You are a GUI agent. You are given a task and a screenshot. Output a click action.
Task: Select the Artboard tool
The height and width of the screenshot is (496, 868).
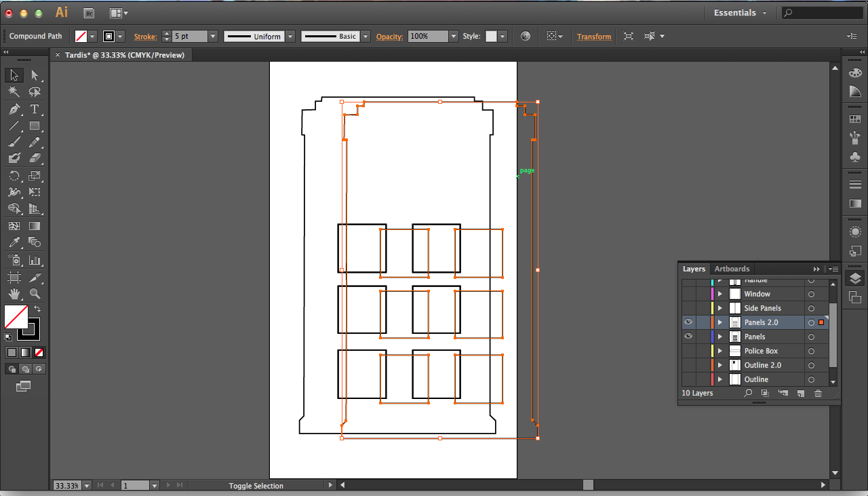14,278
